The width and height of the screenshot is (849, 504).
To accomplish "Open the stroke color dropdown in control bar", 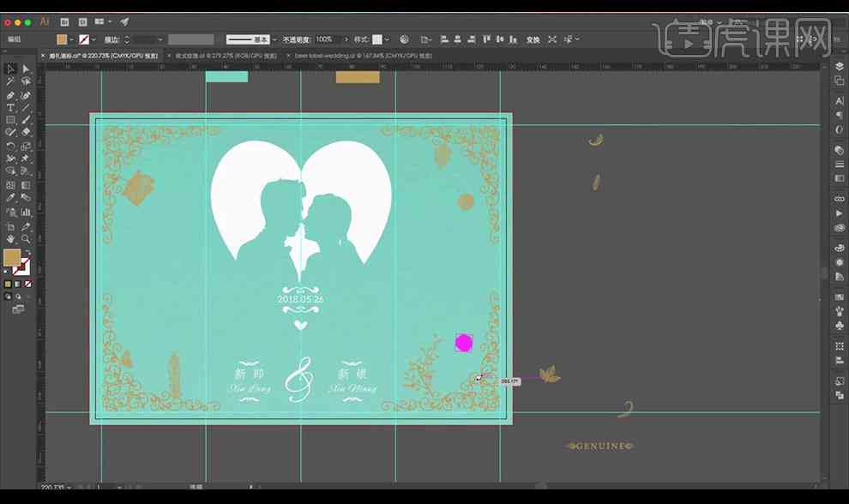I will (x=93, y=39).
